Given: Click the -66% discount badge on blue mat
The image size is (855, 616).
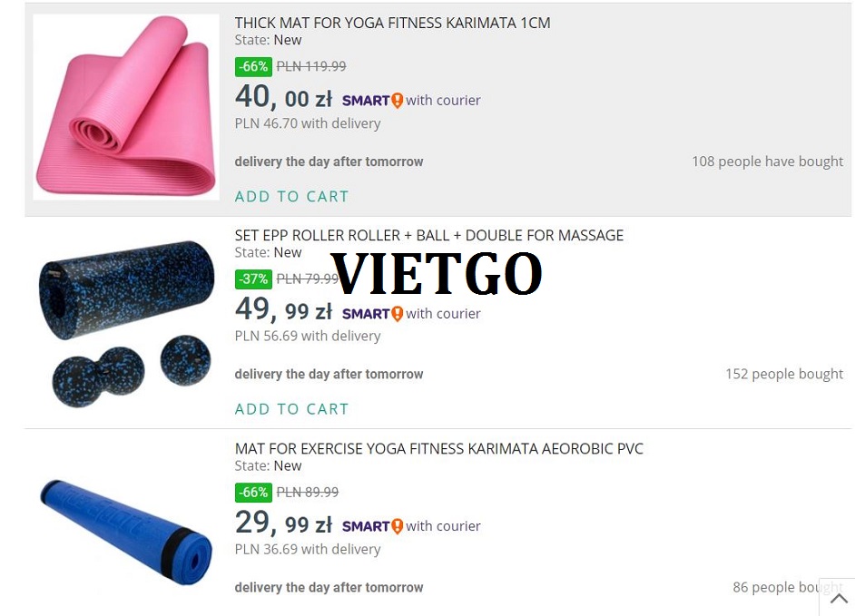Looking at the screenshot, I should [x=253, y=493].
